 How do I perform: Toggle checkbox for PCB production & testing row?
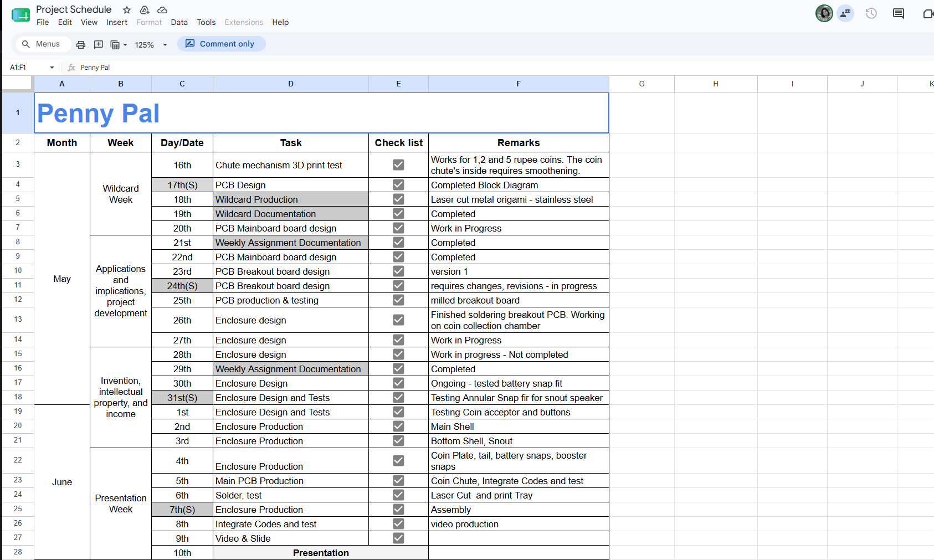pos(398,300)
